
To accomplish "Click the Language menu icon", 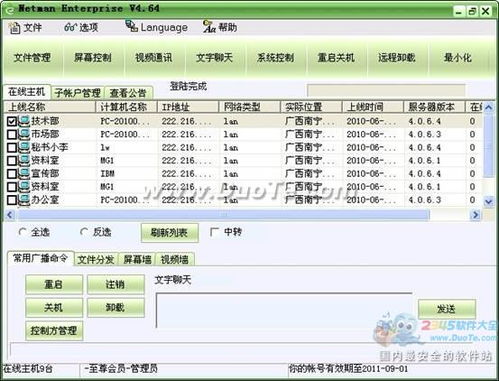I will [x=131, y=26].
